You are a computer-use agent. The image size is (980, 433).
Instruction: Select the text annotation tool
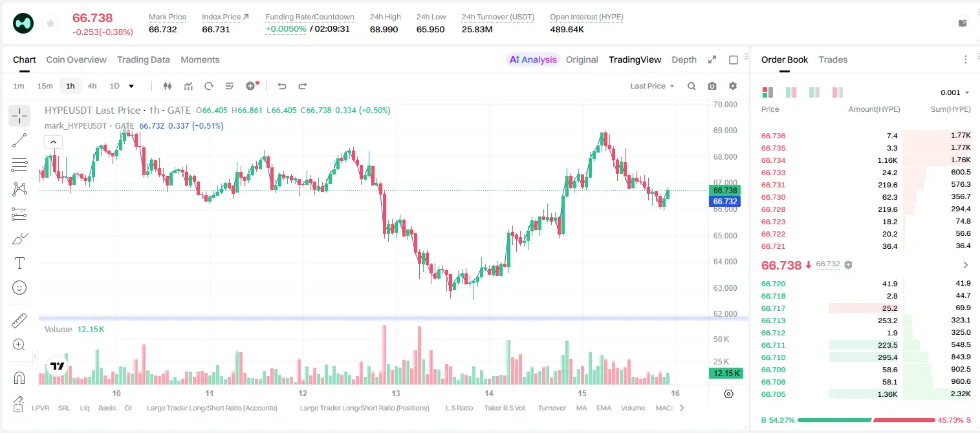pos(19,263)
